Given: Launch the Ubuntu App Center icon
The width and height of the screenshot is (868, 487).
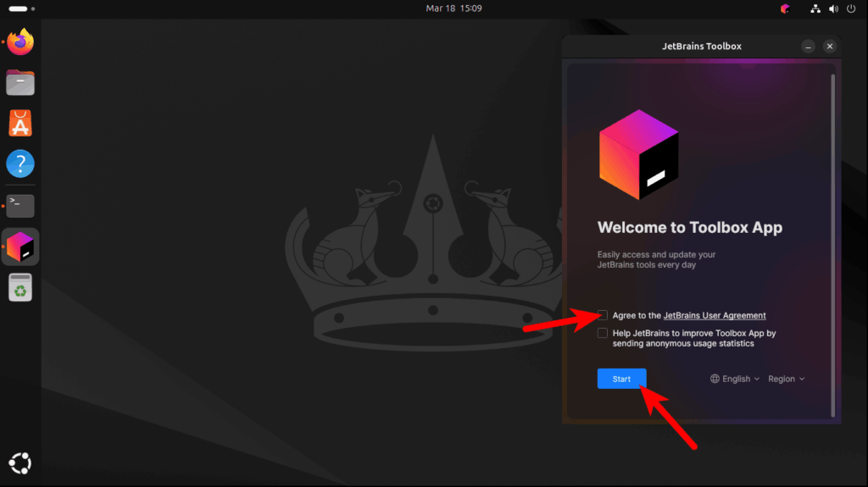Looking at the screenshot, I should [20, 123].
